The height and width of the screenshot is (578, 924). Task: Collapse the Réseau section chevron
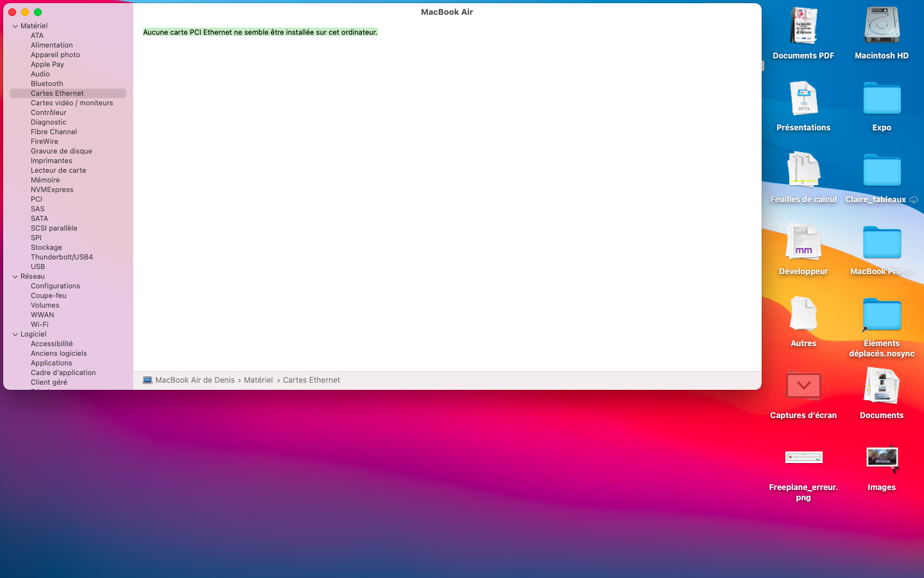[x=15, y=277]
